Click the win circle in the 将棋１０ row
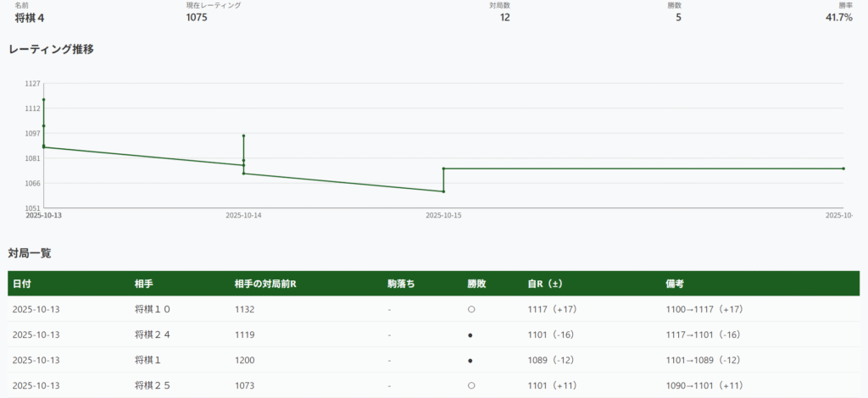Screen dimensions: 868x398 470,309
